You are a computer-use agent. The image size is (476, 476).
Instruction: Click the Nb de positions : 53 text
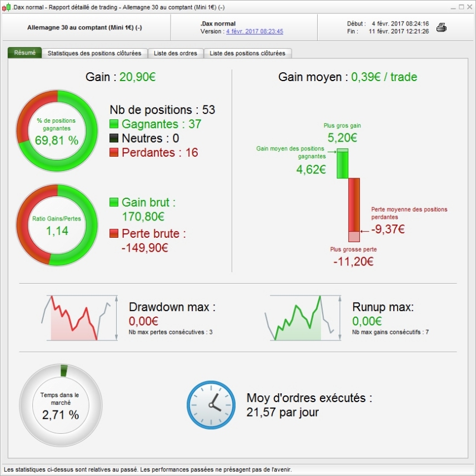tap(162, 109)
